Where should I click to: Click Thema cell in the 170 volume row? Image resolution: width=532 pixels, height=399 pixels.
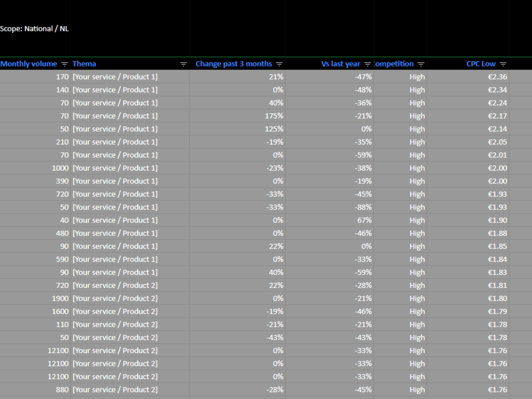[130, 77]
